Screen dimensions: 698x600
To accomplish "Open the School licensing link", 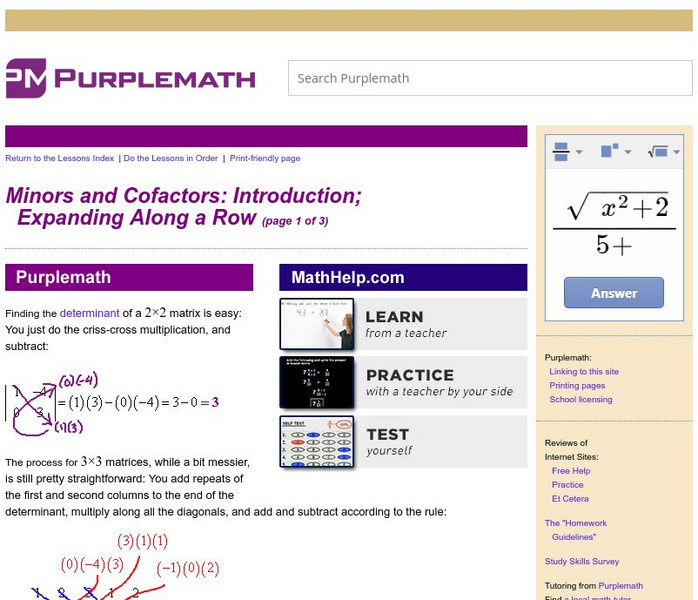I will 580,400.
